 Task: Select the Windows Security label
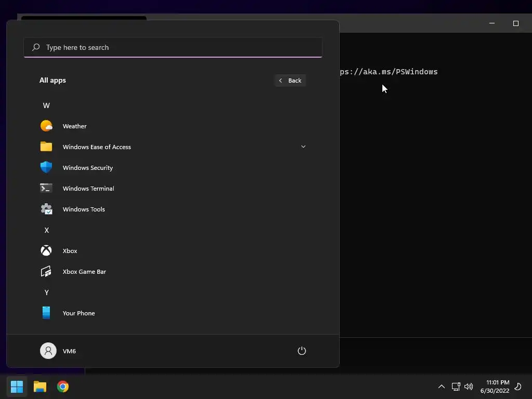click(x=87, y=168)
